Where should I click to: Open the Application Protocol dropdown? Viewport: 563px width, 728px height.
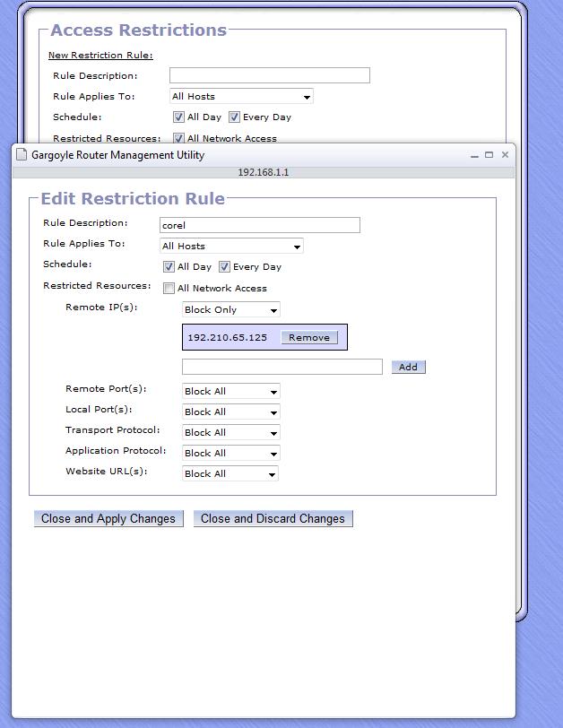(230, 453)
